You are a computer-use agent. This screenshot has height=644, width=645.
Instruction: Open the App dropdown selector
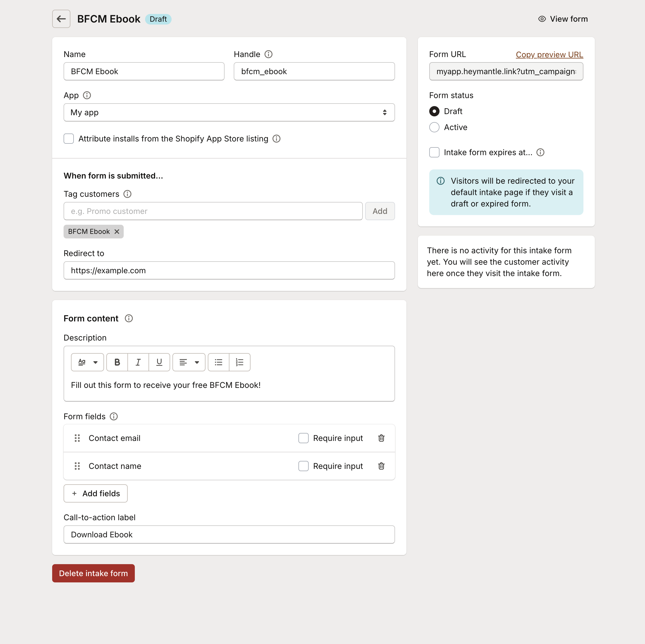[229, 112]
